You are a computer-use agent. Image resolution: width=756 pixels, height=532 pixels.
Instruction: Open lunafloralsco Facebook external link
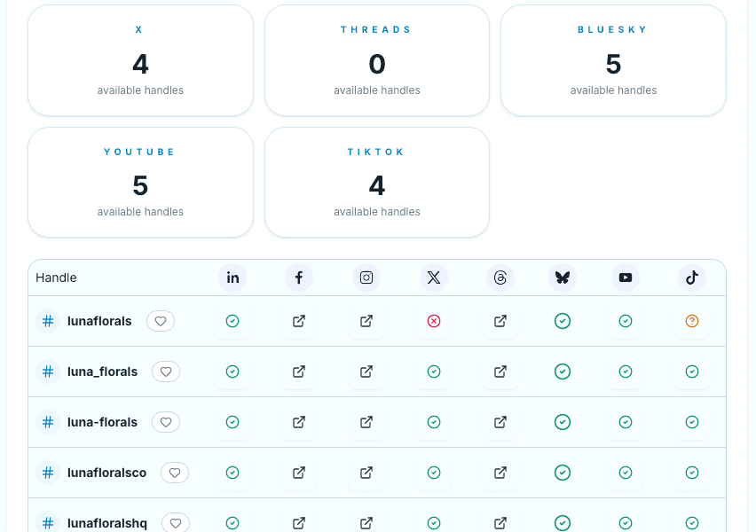299,473
